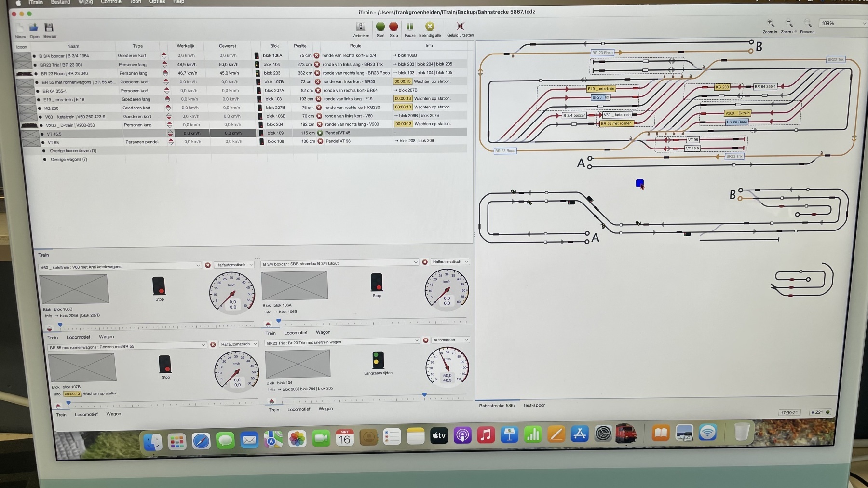The image size is (868, 488).
Task: Sort by the Blok column header
Action: pyautogui.click(x=274, y=46)
